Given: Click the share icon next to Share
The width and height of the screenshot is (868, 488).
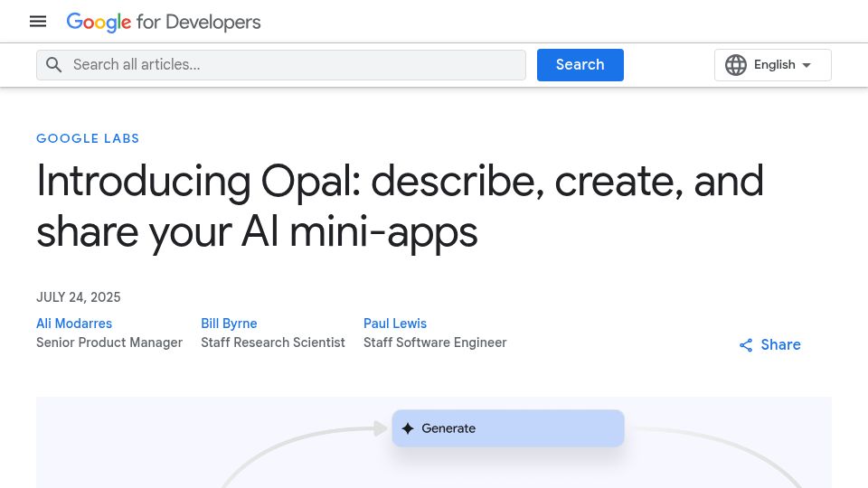Looking at the screenshot, I should click(x=746, y=345).
